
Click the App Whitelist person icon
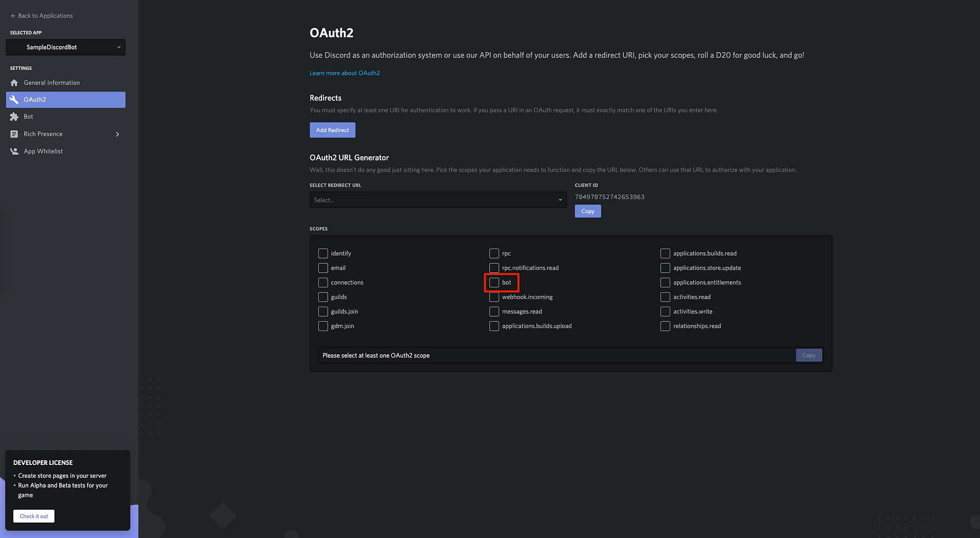[14, 151]
